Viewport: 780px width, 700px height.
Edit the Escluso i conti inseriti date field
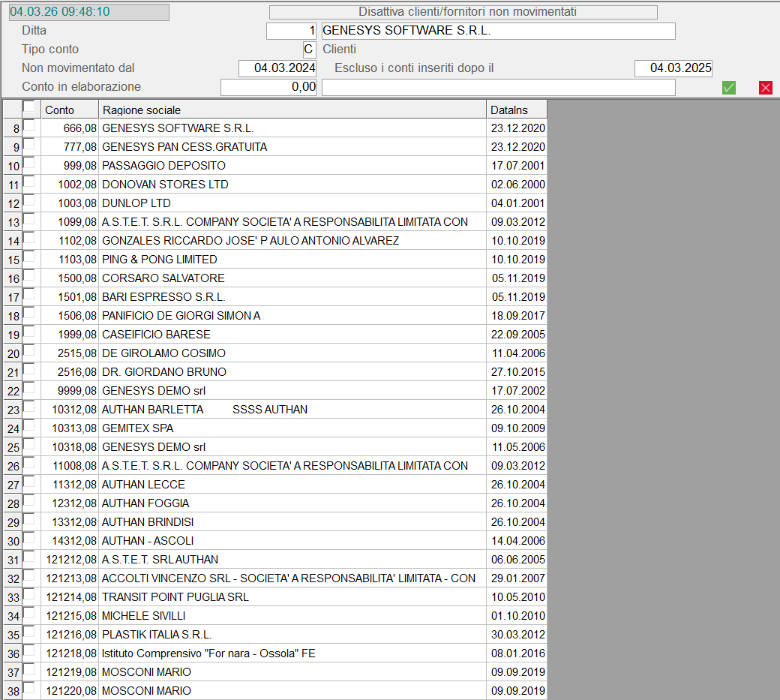(x=673, y=68)
